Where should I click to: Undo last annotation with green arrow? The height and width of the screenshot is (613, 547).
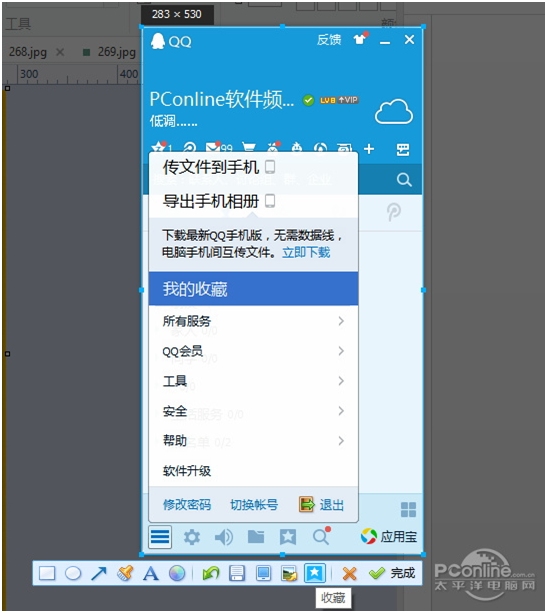coord(211,574)
